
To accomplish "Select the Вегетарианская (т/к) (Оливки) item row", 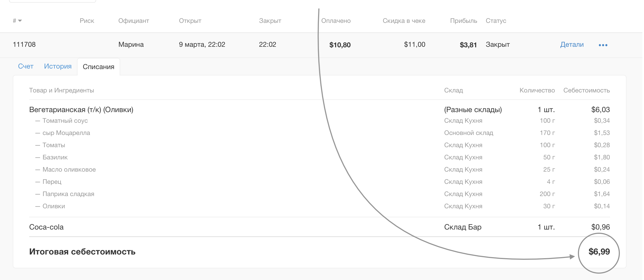I will (x=81, y=109).
